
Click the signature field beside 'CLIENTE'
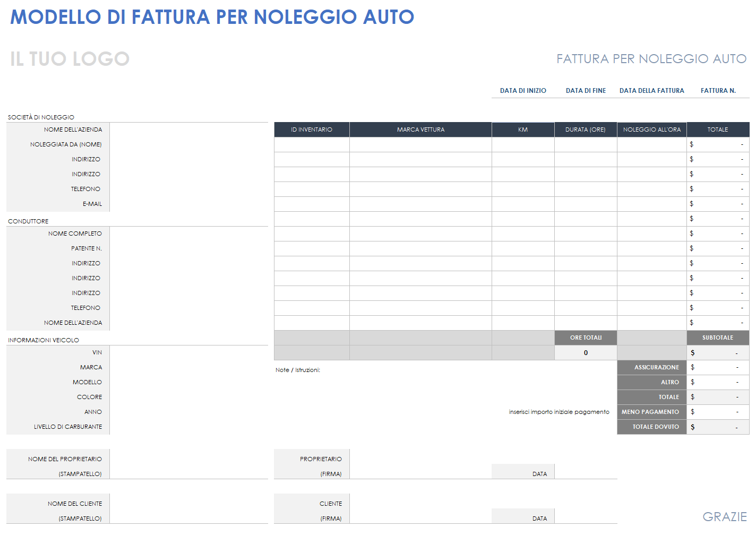click(x=420, y=508)
